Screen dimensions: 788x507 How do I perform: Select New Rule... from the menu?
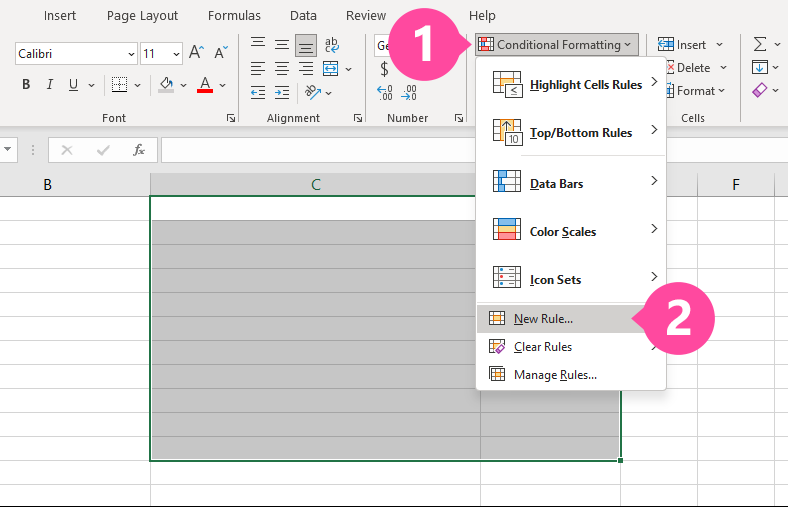(x=543, y=319)
